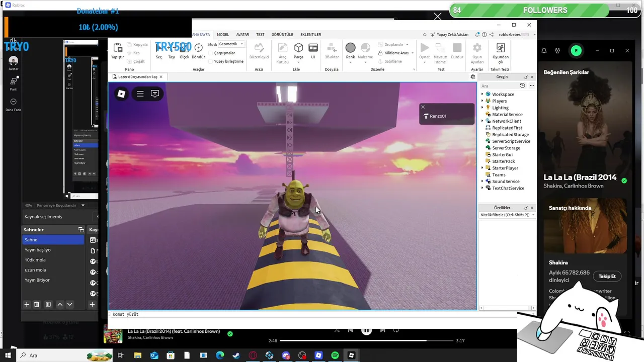Switch to the MODEL ribbon tab
This screenshot has width=644, height=362.
pyautogui.click(x=223, y=35)
